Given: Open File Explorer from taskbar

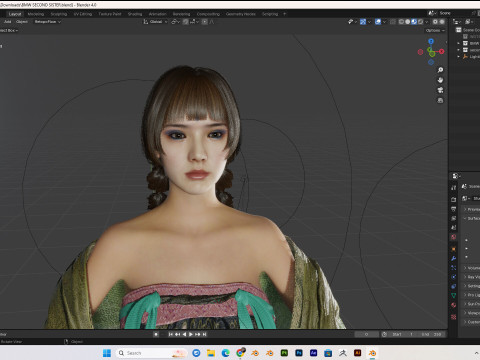Looking at the screenshot, I should [211, 353].
